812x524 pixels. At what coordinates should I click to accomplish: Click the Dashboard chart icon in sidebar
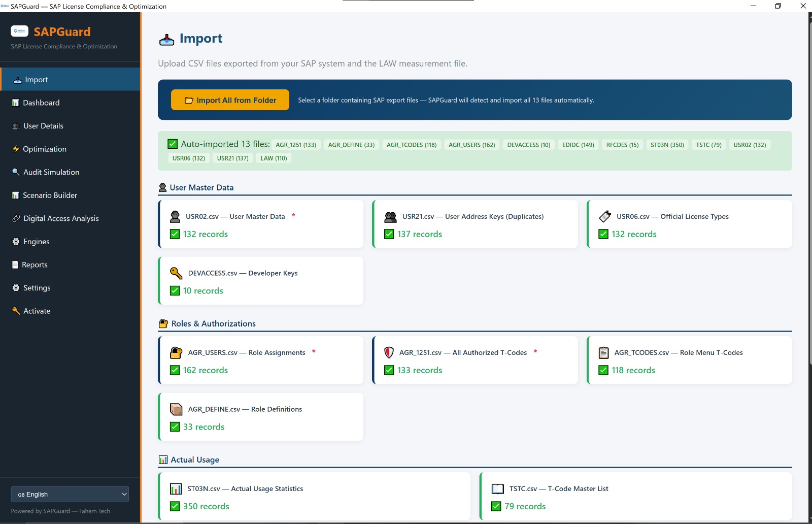16,103
